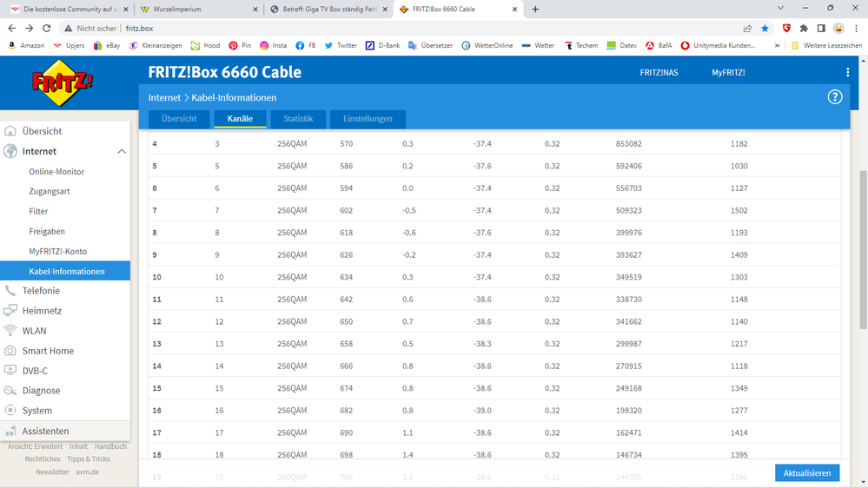Open the Twitter bookmark

click(x=341, y=45)
